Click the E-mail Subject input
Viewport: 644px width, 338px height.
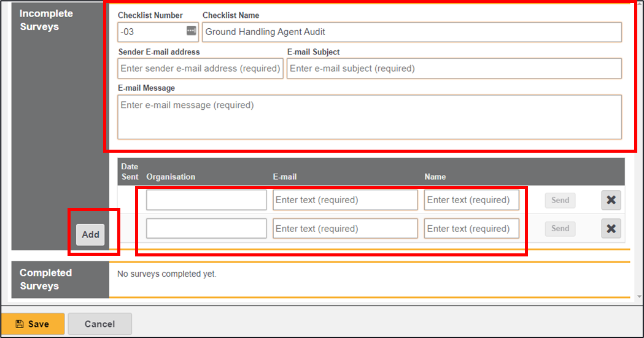click(x=454, y=69)
